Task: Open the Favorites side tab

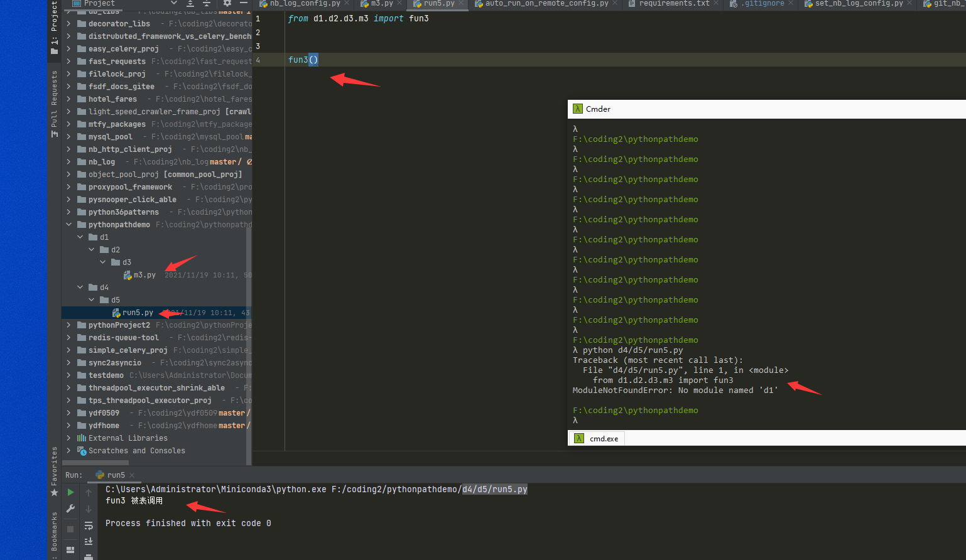Action: pos(54,471)
